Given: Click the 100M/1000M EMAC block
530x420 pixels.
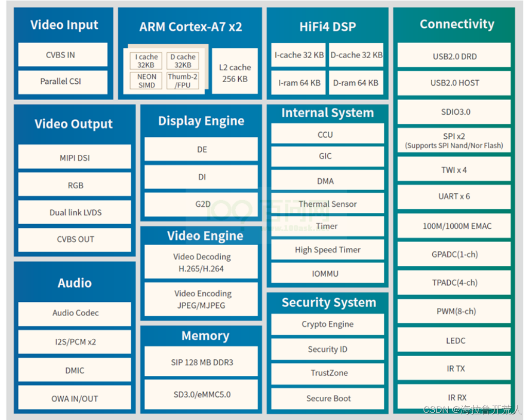Looking at the screenshot, I should [x=454, y=226].
